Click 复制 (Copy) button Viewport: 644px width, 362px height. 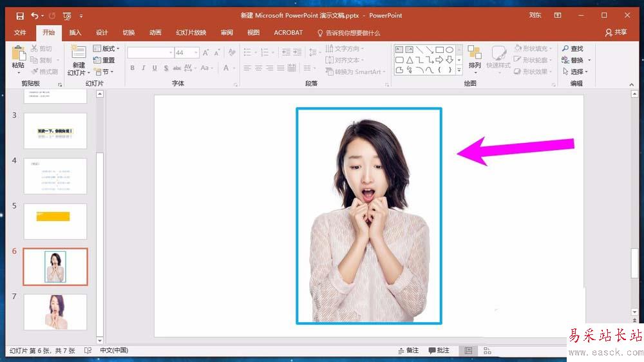41,60
